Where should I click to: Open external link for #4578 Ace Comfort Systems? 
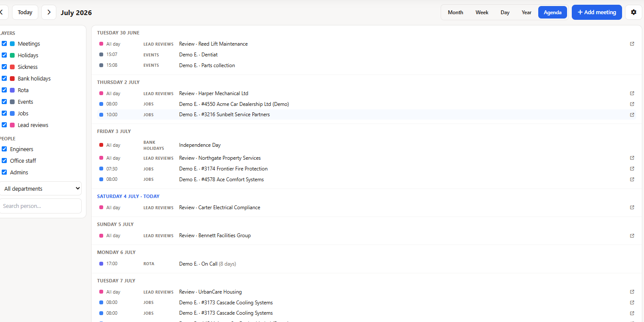632,180
